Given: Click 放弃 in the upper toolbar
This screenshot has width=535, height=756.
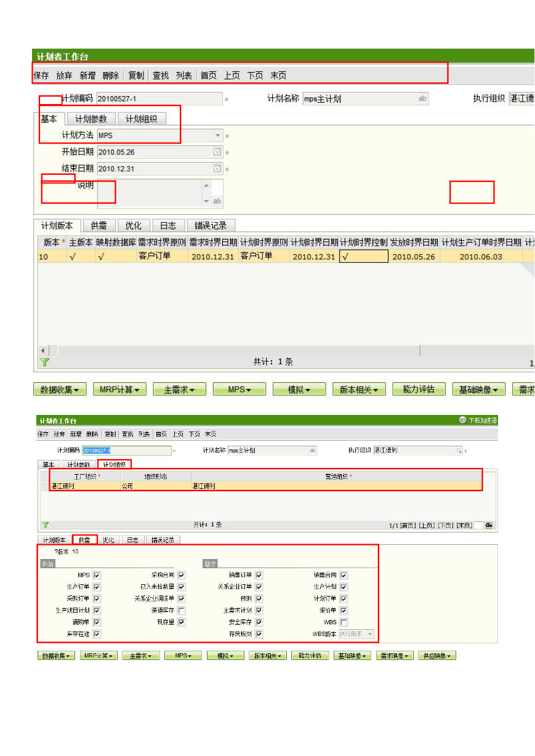Looking at the screenshot, I should click(x=64, y=75).
